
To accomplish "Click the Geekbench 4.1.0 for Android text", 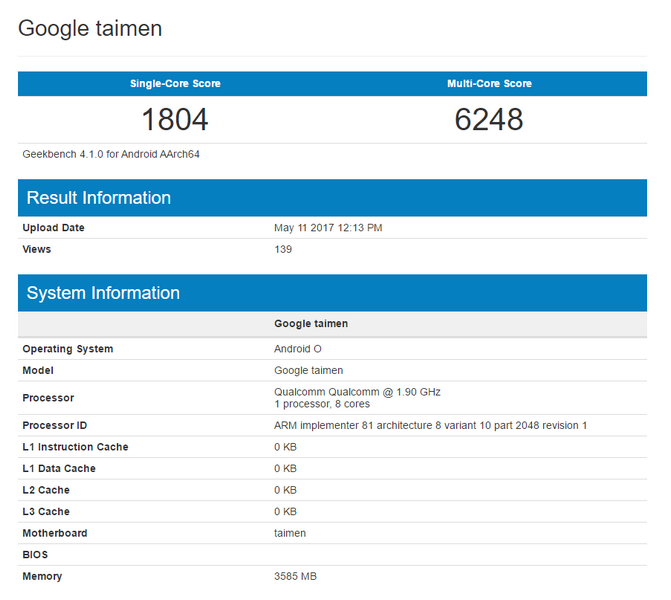I will (111, 154).
